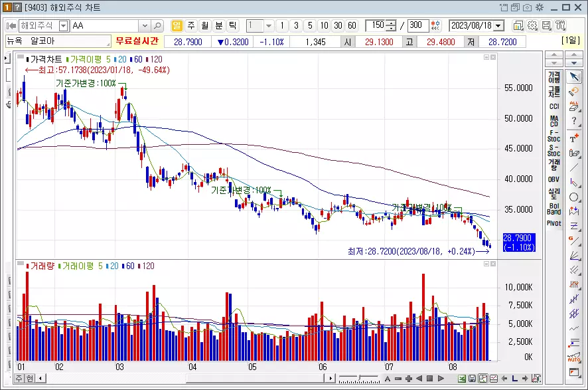Open the interval number dropdown
The image size is (588, 390).
click(x=269, y=26)
